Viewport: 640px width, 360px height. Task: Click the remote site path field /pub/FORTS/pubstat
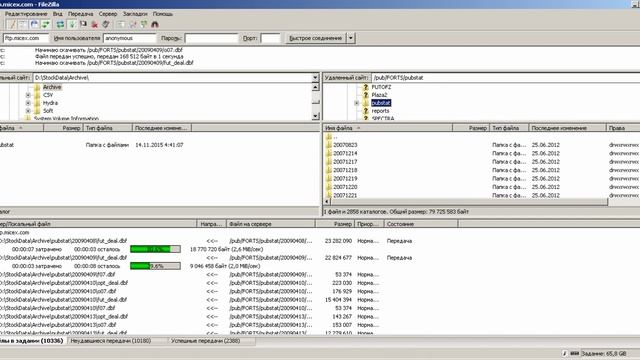point(505,78)
